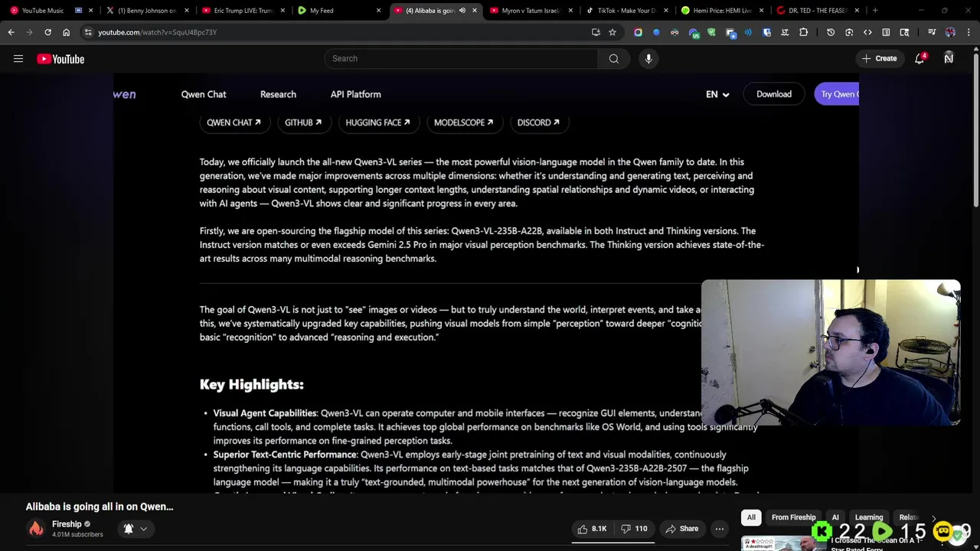View site information icon in address bar

pyautogui.click(x=88, y=32)
